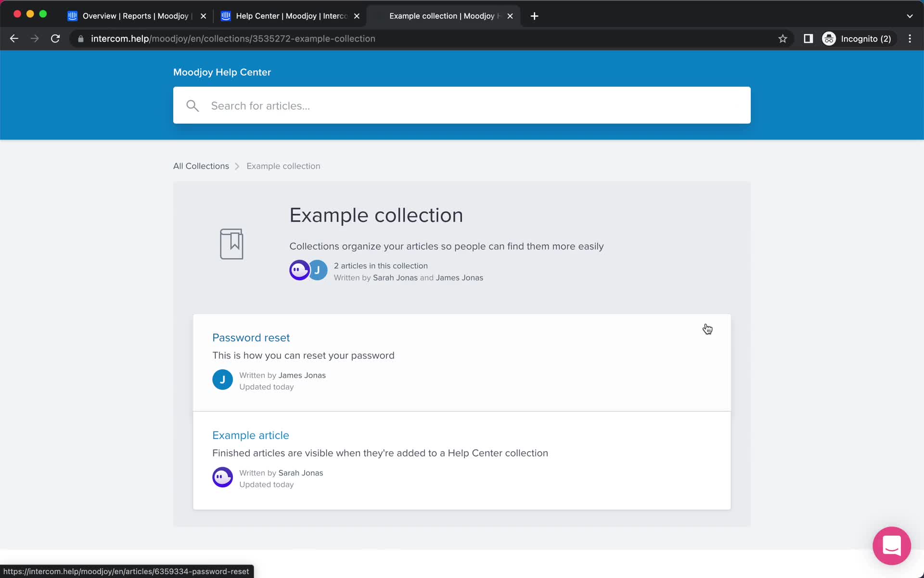Click the Moodjoy Help Center title
924x578 pixels.
(x=222, y=72)
